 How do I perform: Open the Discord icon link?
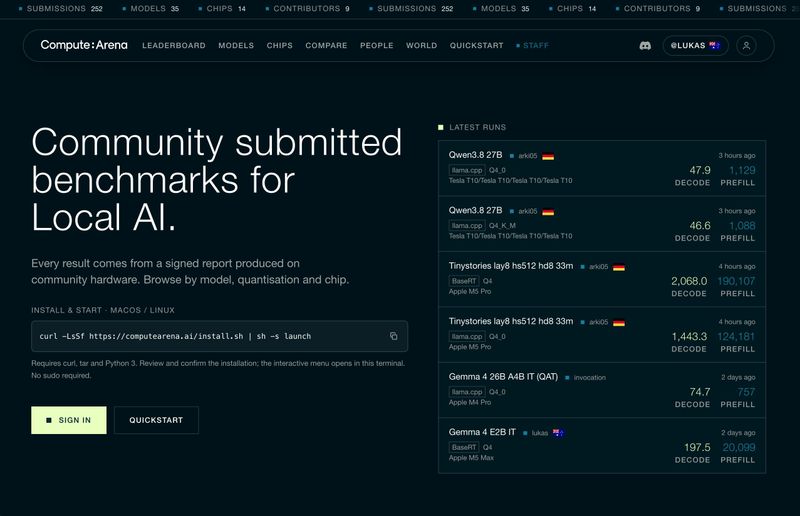[645, 45]
